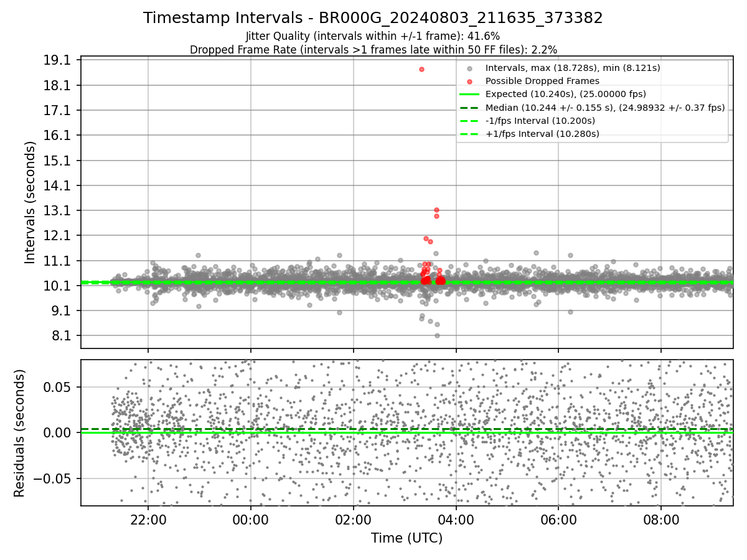Viewport: 747px width, 560px height.
Task: Click the 22:00 x-axis tick label
Action: tap(148, 520)
